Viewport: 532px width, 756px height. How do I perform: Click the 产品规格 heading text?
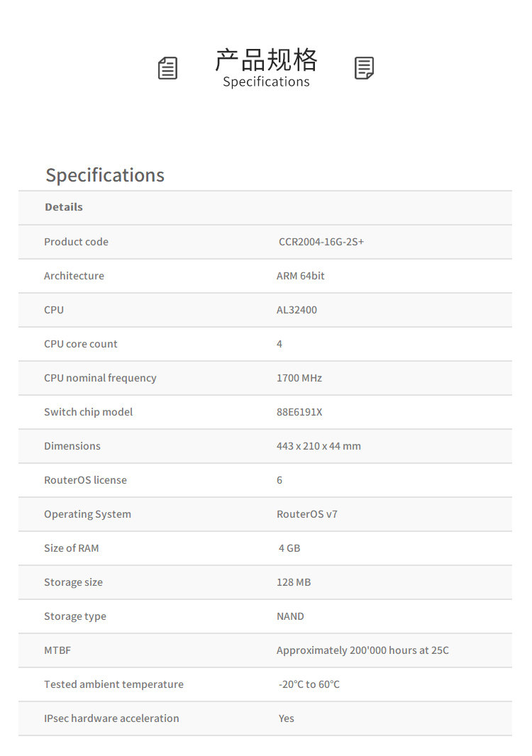tap(266, 60)
